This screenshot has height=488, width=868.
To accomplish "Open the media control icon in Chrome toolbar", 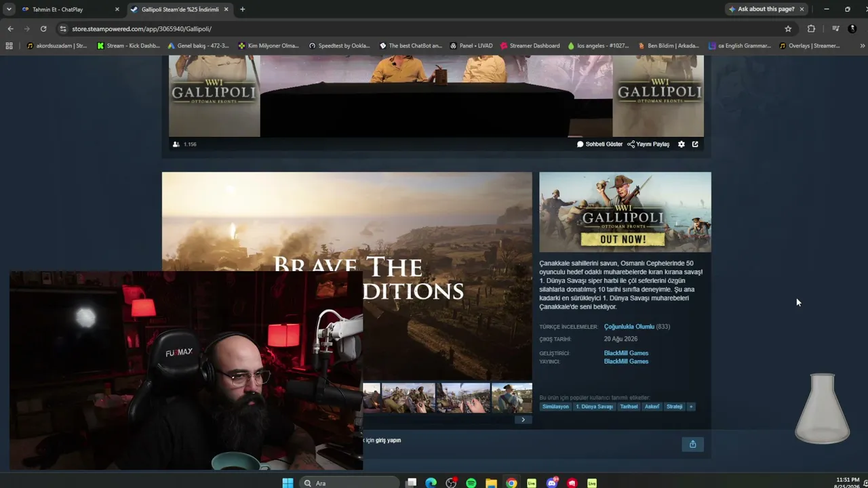I will pyautogui.click(x=835, y=29).
